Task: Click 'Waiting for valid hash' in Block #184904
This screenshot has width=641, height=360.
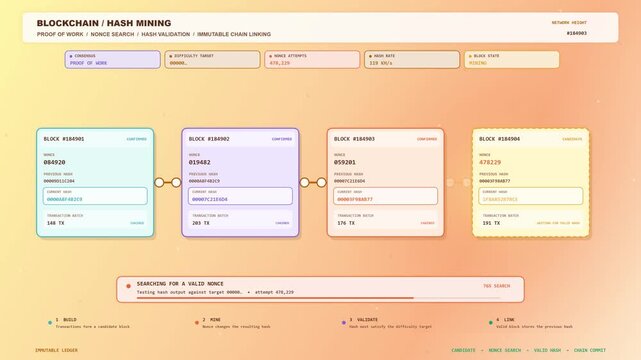Action: (558, 223)
